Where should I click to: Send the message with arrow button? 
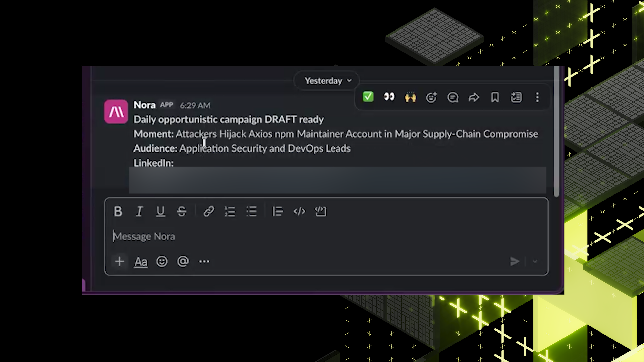[515, 261]
